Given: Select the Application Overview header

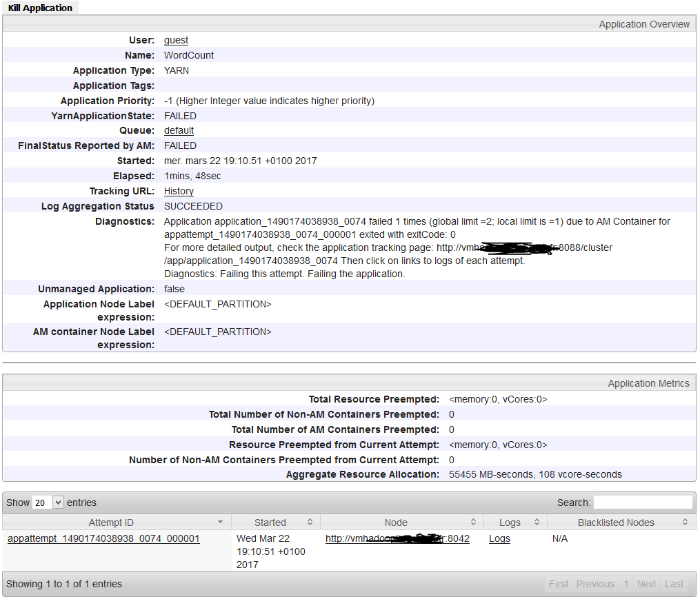Looking at the screenshot, I should coord(644,23).
